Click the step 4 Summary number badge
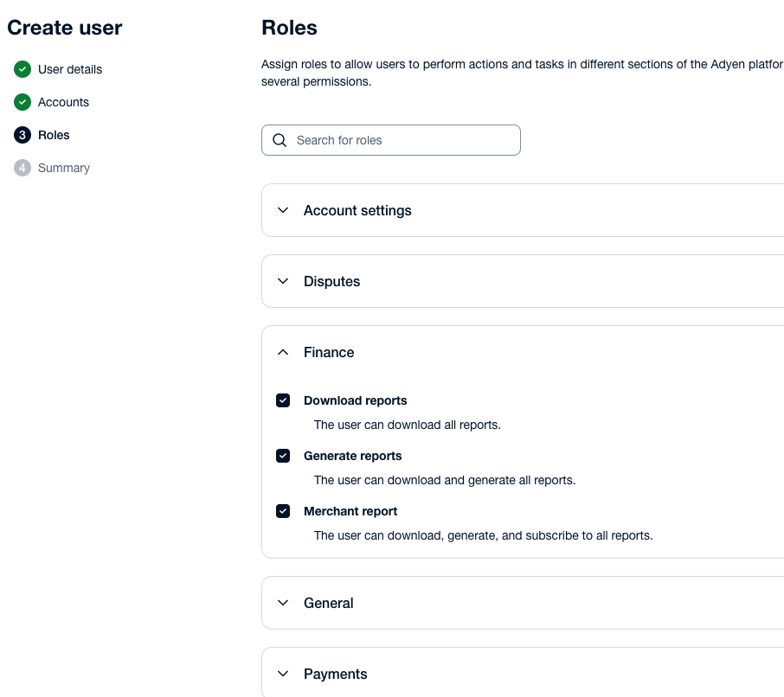 point(22,168)
